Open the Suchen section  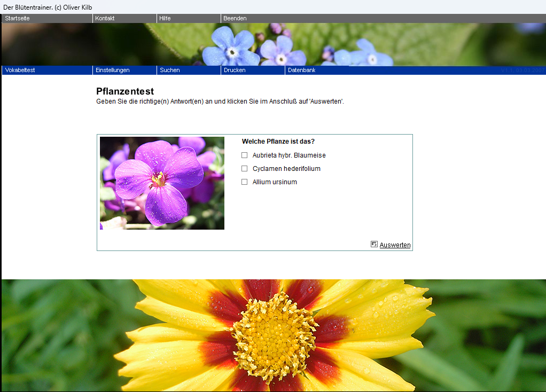[x=170, y=70]
